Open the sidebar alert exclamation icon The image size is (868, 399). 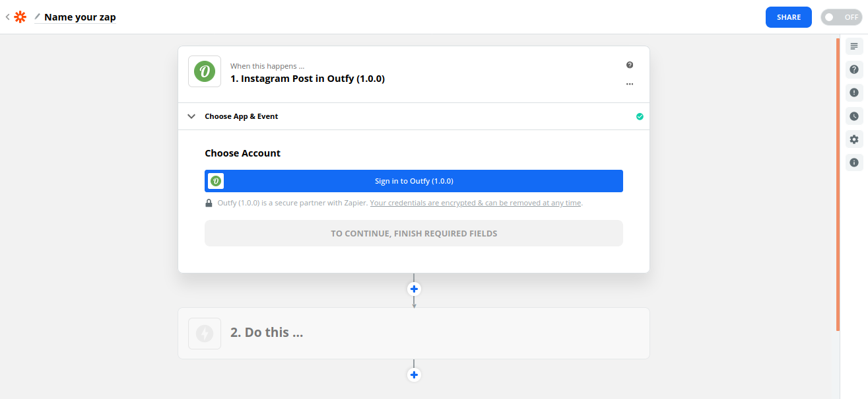pos(854,92)
